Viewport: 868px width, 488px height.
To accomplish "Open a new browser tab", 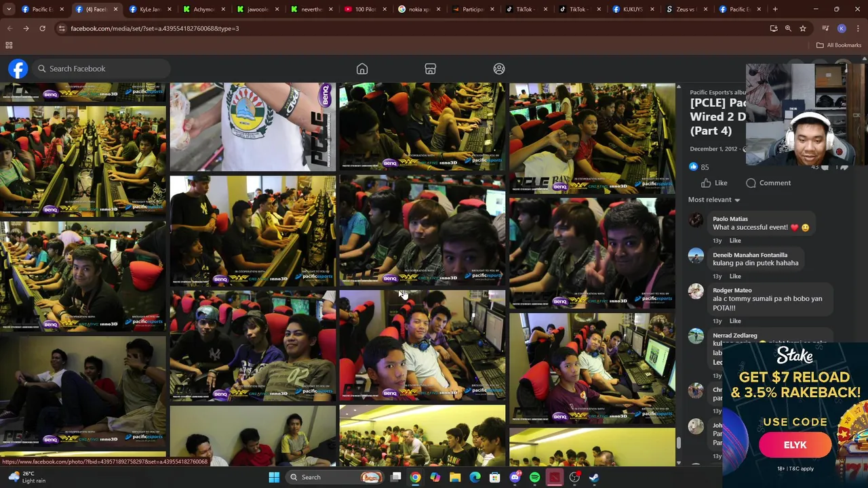I will click(775, 9).
